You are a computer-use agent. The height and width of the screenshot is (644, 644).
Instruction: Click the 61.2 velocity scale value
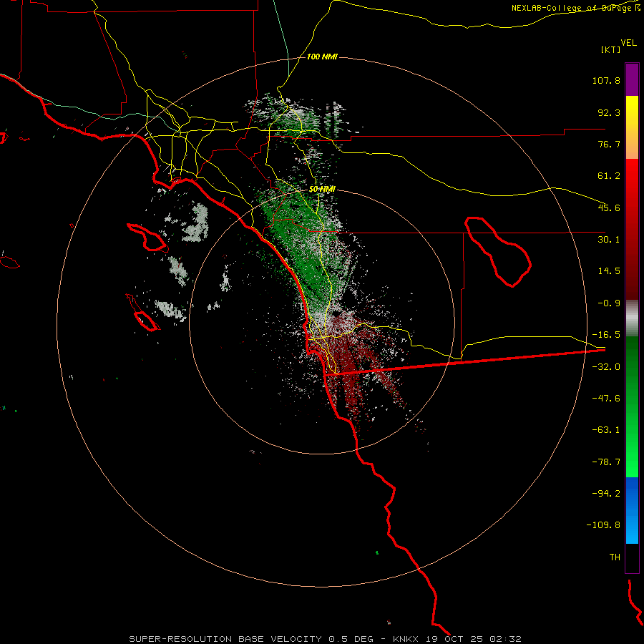click(x=609, y=176)
